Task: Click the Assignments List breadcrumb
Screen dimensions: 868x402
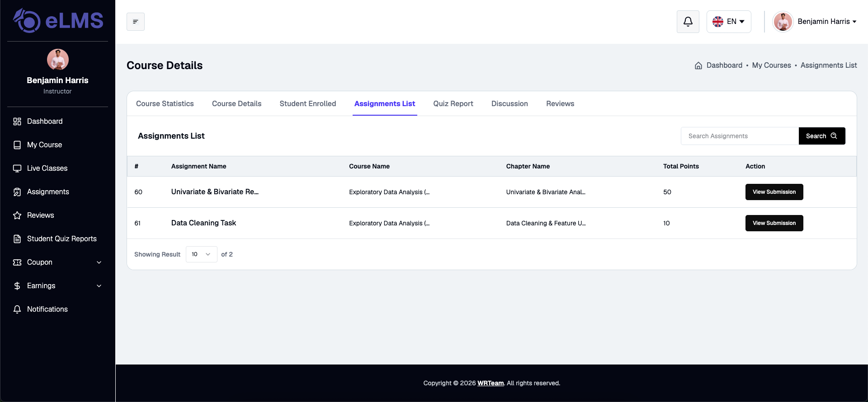Action: pos(829,65)
